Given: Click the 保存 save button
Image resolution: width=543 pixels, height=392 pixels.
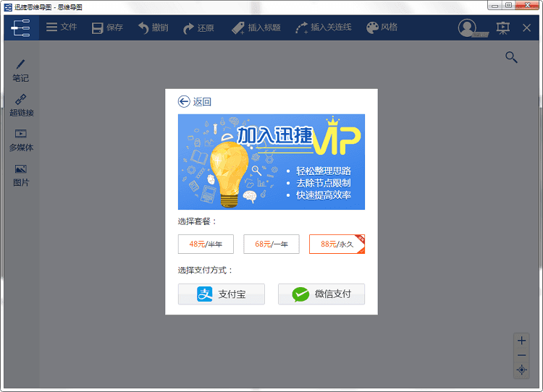Looking at the screenshot, I should (x=107, y=27).
